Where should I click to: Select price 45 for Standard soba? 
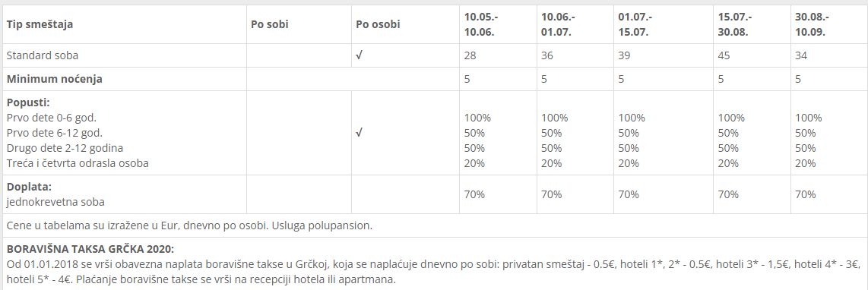click(x=724, y=55)
